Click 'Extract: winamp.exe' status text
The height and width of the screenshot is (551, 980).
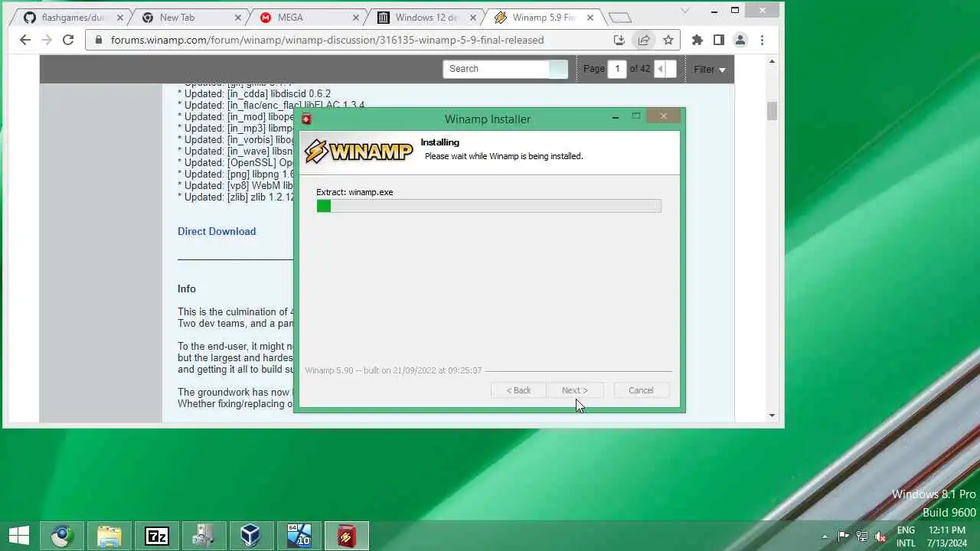pyautogui.click(x=354, y=192)
